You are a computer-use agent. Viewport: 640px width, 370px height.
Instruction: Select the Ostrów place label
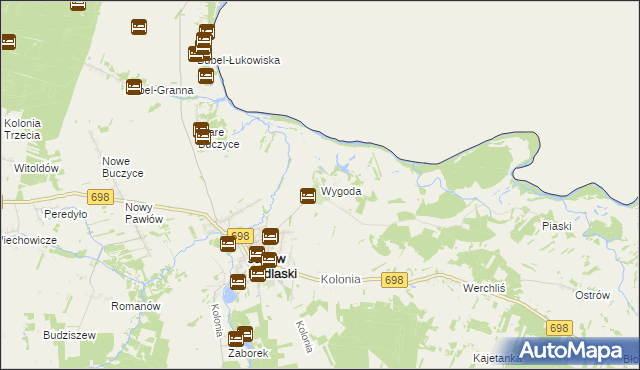pyautogui.click(x=592, y=295)
